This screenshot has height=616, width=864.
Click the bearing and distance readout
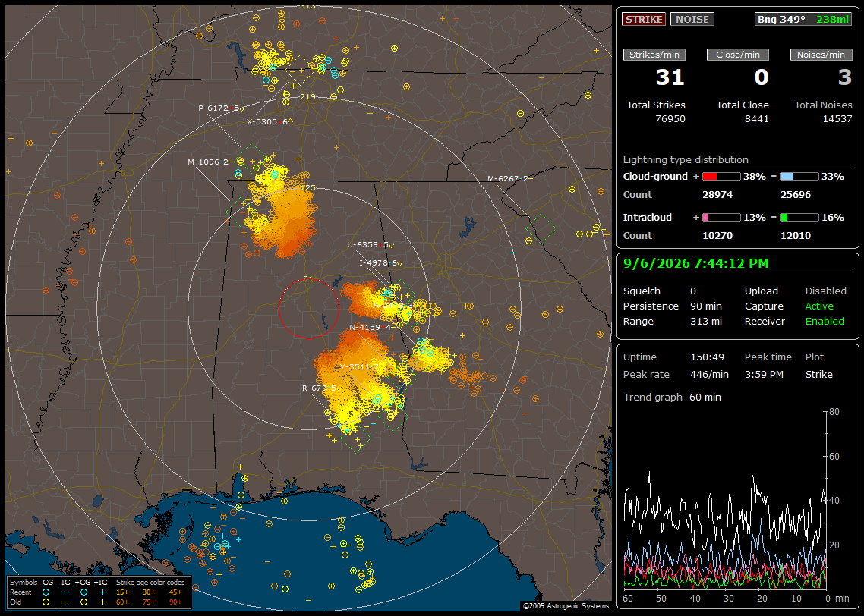pyautogui.click(x=803, y=19)
